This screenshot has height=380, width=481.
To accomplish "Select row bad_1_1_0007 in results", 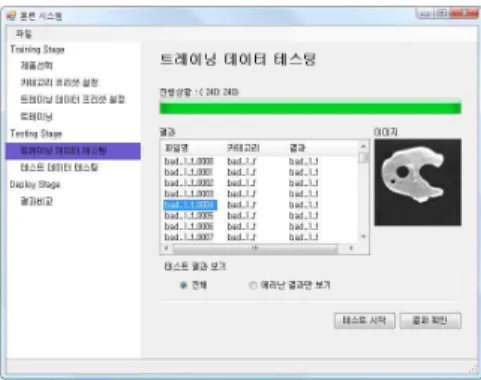I will 189,237.
